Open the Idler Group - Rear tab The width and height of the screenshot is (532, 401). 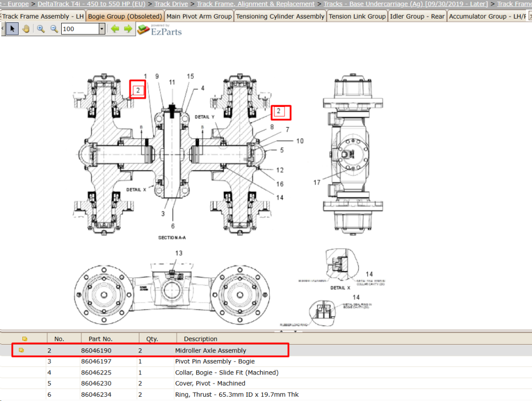point(417,16)
